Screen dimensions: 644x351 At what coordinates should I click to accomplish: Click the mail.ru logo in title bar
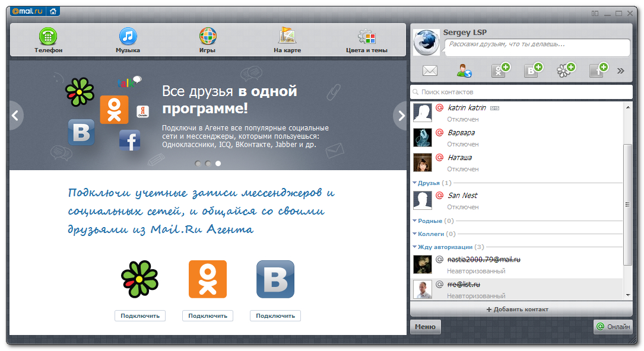tap(27, 11)
